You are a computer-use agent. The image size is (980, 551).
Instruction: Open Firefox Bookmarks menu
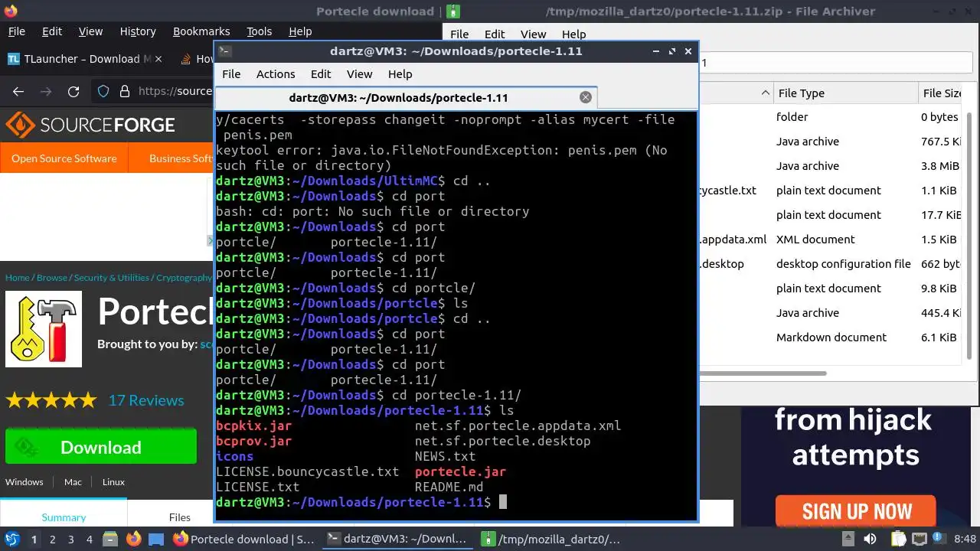201,31
